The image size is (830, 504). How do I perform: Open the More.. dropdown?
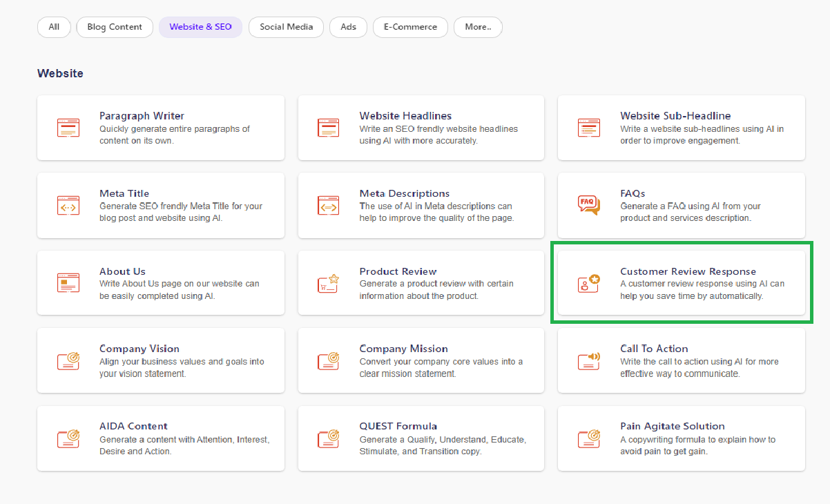[x=478, y=27]
